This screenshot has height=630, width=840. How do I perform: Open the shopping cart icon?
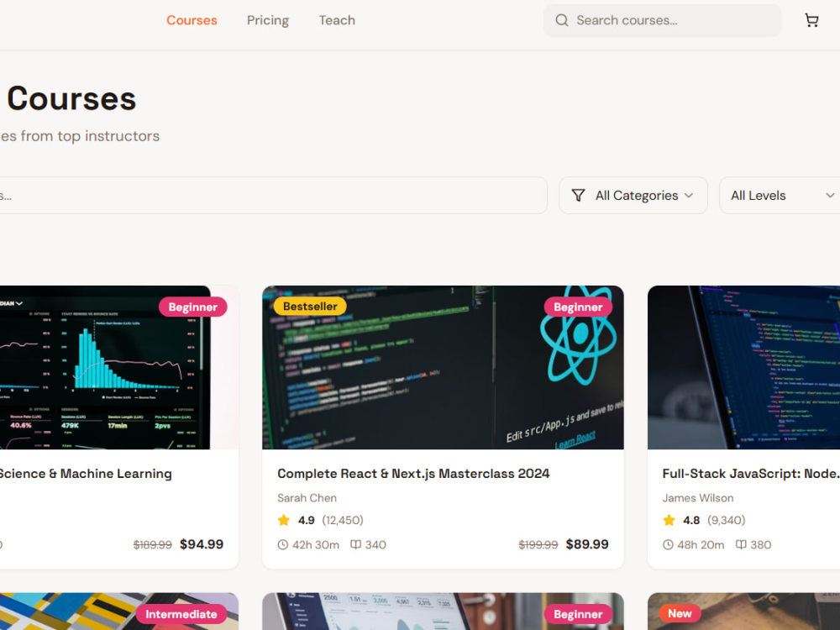[x=811, y=20]
